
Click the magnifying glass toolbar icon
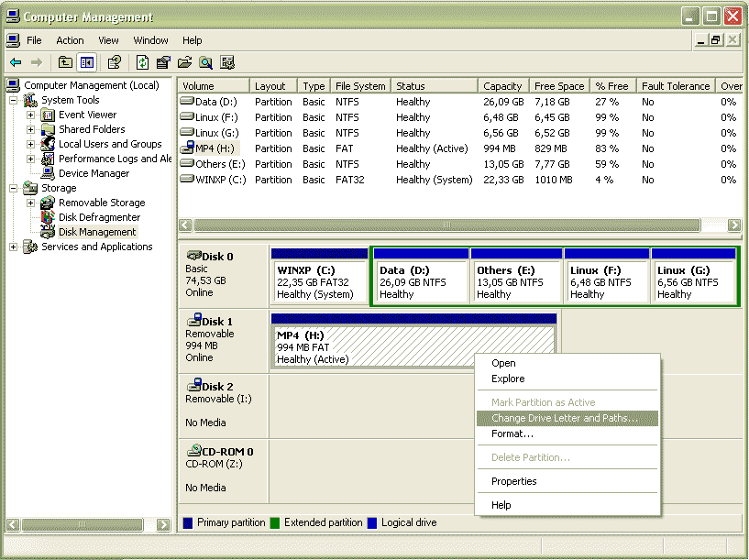point(205,62)
